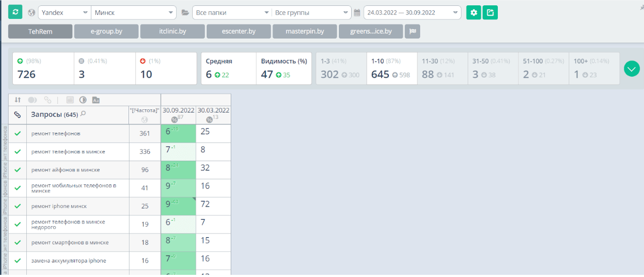Click the Видимость (%) card
The width and height of the screenshot is (644, 277).
(284, 69)
